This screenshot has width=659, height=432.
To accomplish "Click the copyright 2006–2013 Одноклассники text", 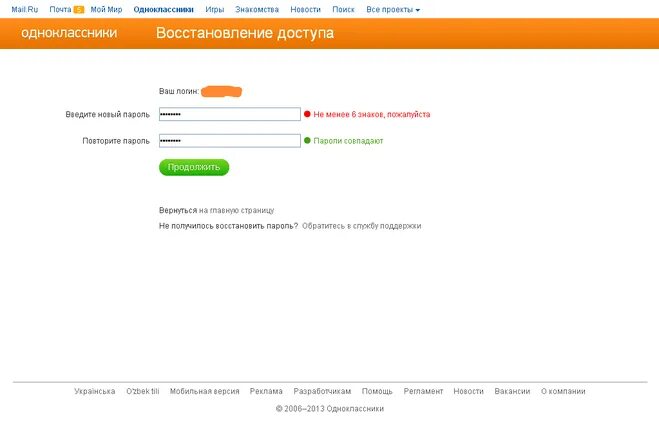I will point(330,408).
